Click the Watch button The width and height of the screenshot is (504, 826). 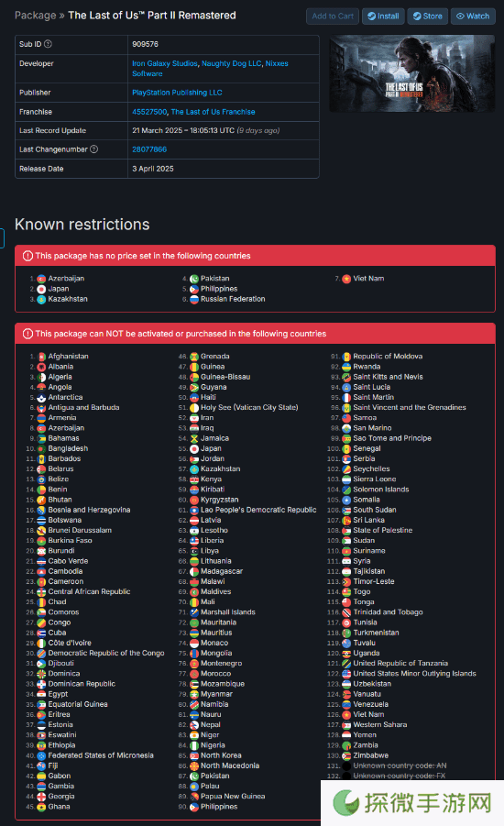473,17
